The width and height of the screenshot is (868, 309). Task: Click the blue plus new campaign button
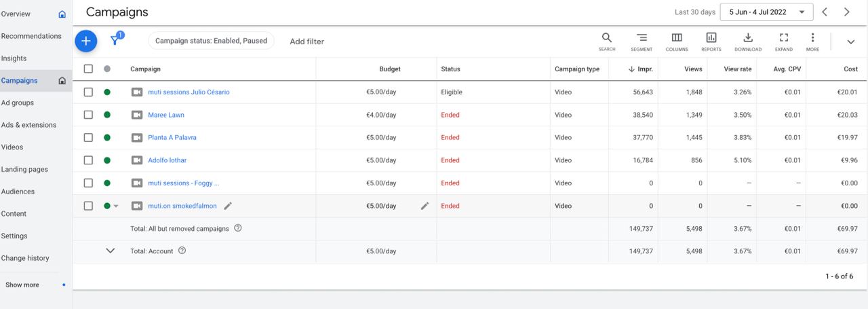point(86,41)
